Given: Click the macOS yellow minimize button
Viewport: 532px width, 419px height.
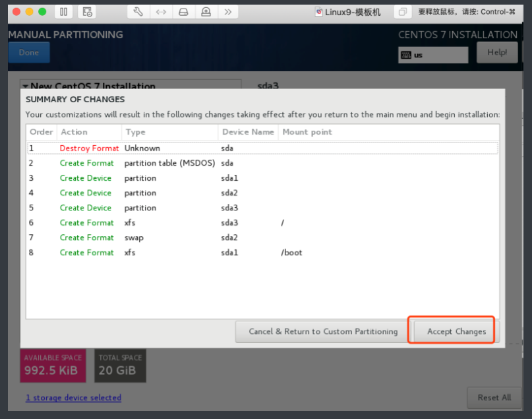Looking at the screenshot, I should (x=30, y=12).
